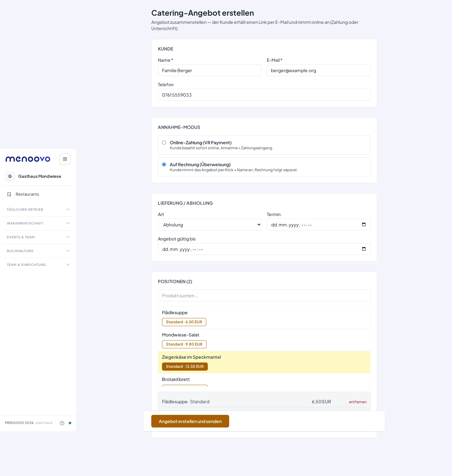Open calendar picker in Termin field
Screen dimensions: 452x476
click(x=364, y=225)
